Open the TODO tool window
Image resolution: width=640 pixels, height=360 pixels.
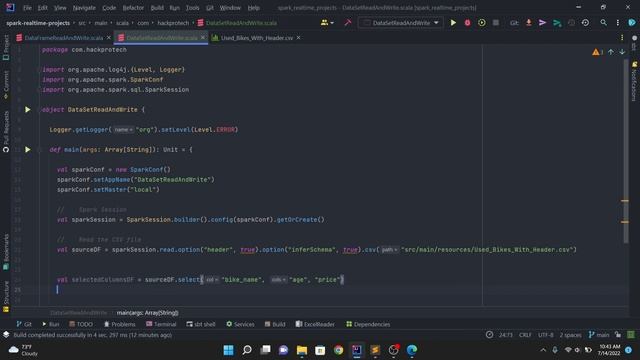pyautogui.click(x=81, y=324)
